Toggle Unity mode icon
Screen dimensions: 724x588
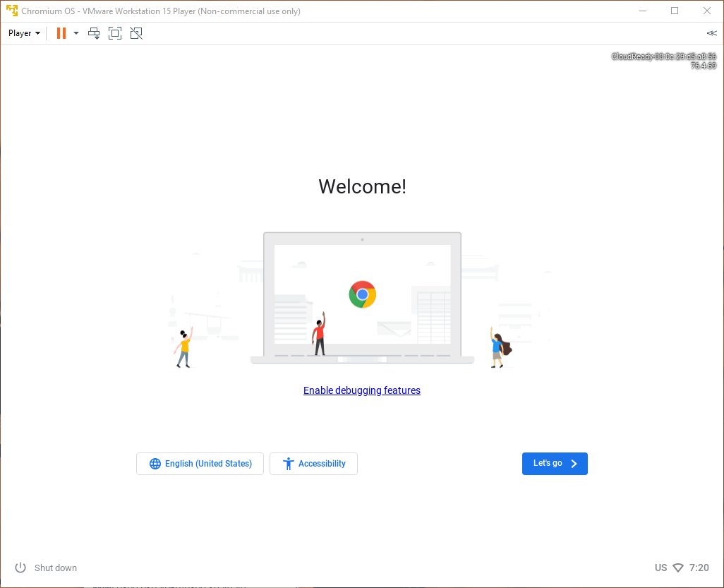[x=136, y=33]
